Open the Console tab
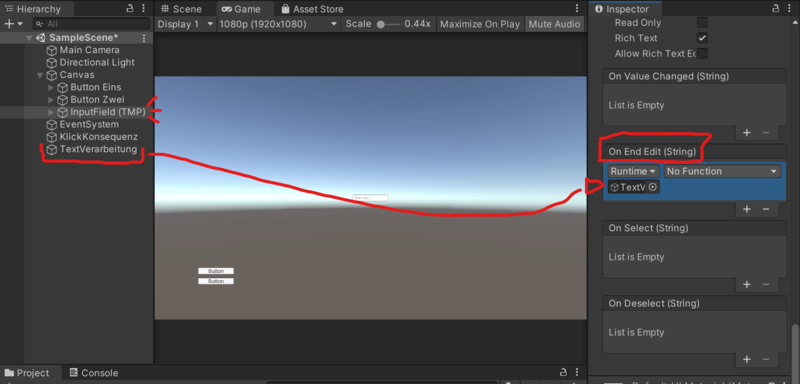This screenshot has width=800, height=384. tap(94, 373)
